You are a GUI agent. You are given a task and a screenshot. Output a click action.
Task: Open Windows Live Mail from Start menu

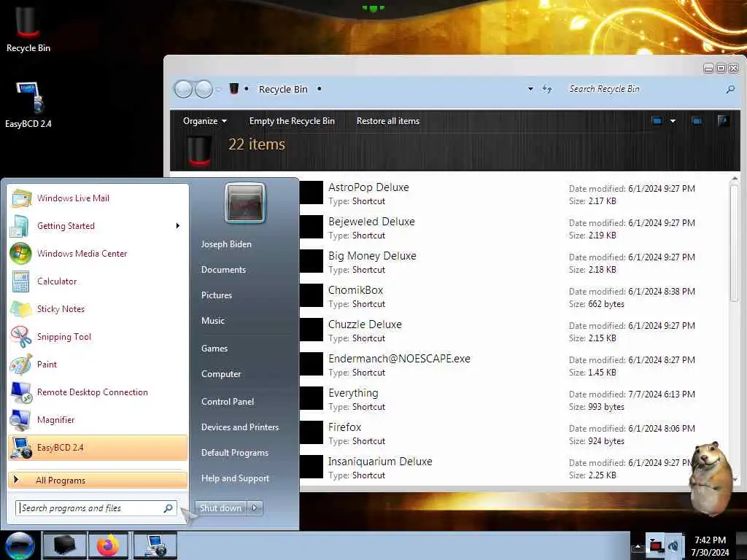point(98,198)
